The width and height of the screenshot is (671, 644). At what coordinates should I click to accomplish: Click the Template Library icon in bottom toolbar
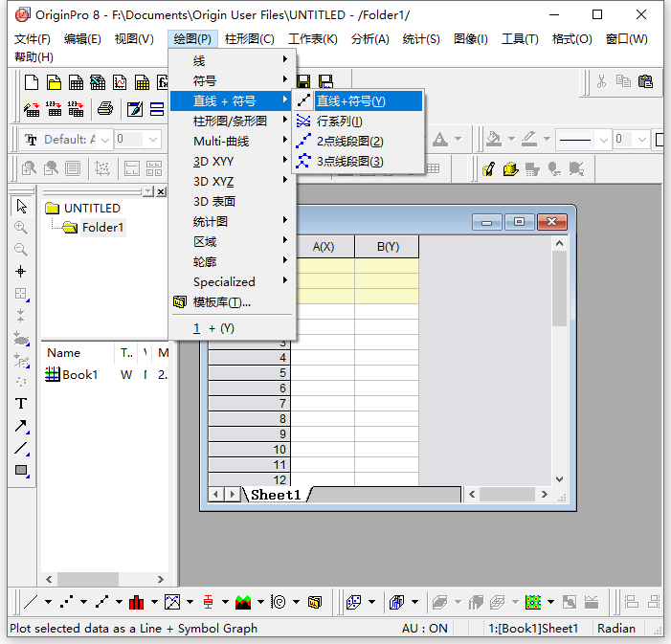315,603
